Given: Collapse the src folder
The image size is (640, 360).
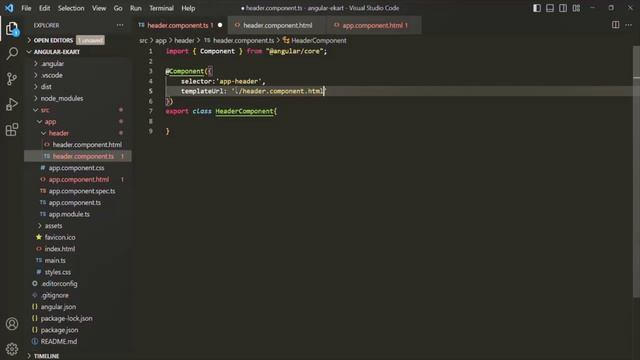Looking at the screenshot, I should 45,110.
